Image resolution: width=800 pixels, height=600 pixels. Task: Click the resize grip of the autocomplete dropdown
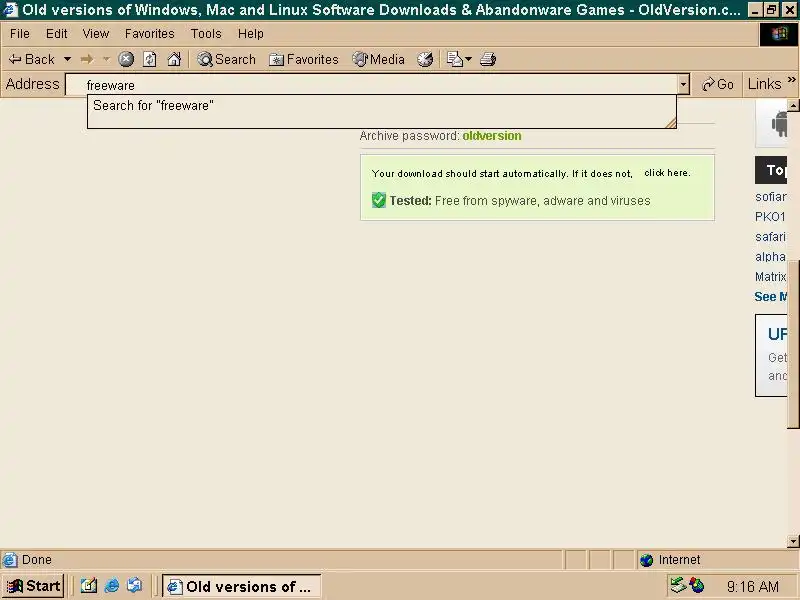tap(671, 122)
